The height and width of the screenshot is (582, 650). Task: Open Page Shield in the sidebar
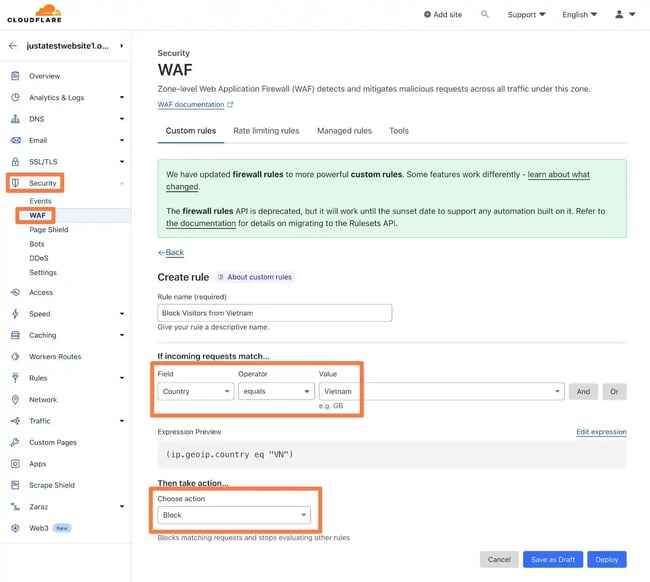coord(49,230)
